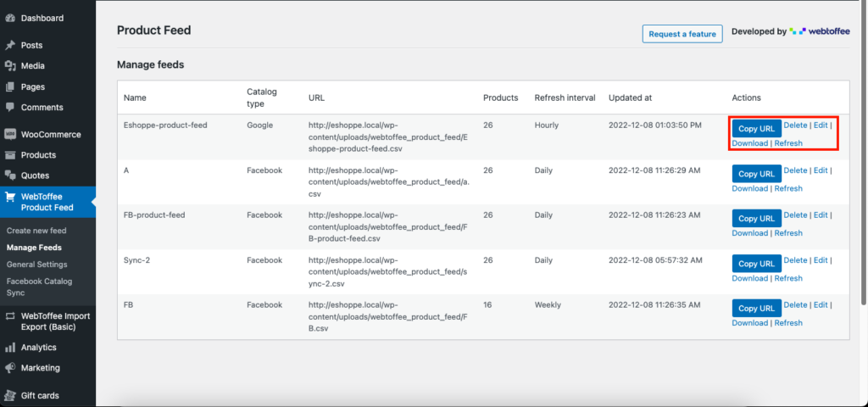
Task: Download the Weekly FB feed
Action: click(749, 323)
